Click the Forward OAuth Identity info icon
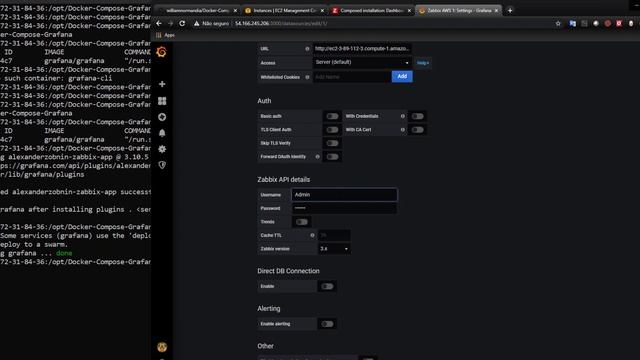This screenshot has width=640, height=360. [x=317, y=157]
